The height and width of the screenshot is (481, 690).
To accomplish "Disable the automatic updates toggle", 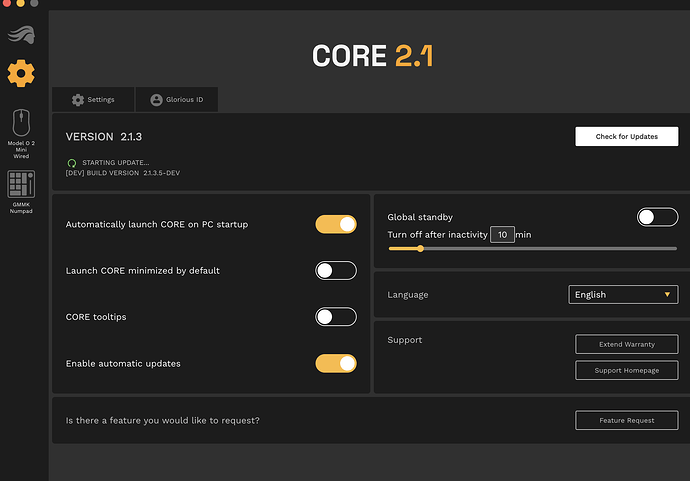I will (335, 363).
